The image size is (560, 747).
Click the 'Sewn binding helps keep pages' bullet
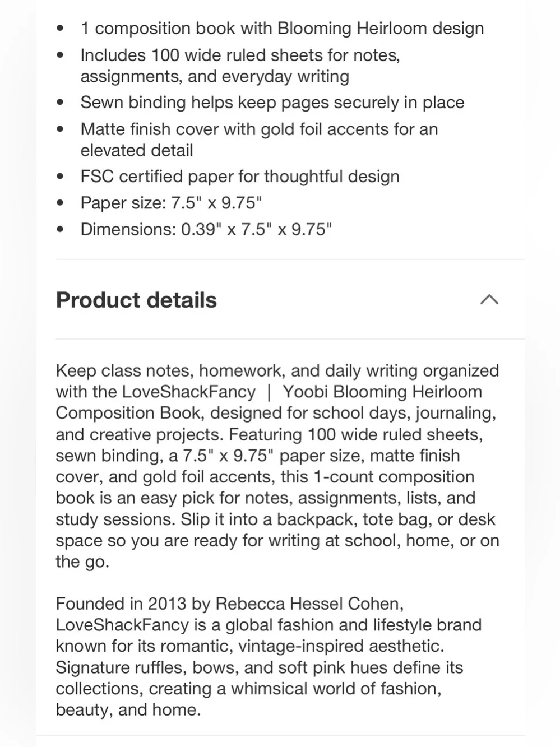pyautogui.click(x=272, y=103)
